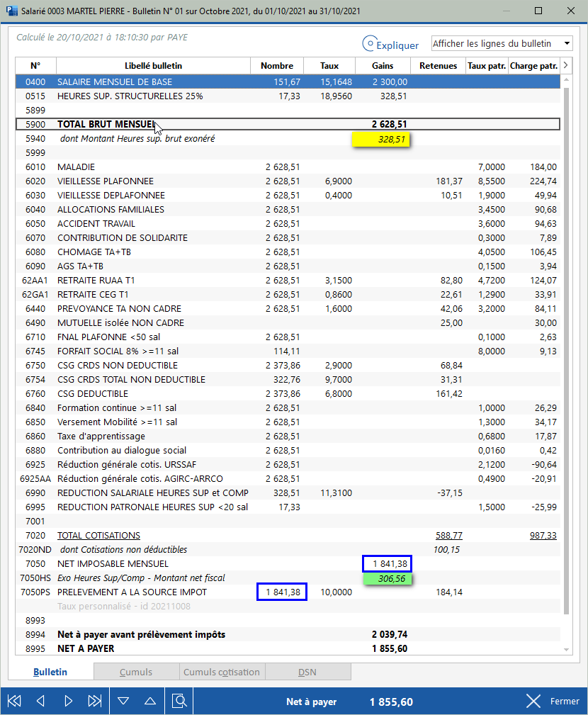Select 'Net à payer avant prélèvement impôts' row

click(288, 634)
